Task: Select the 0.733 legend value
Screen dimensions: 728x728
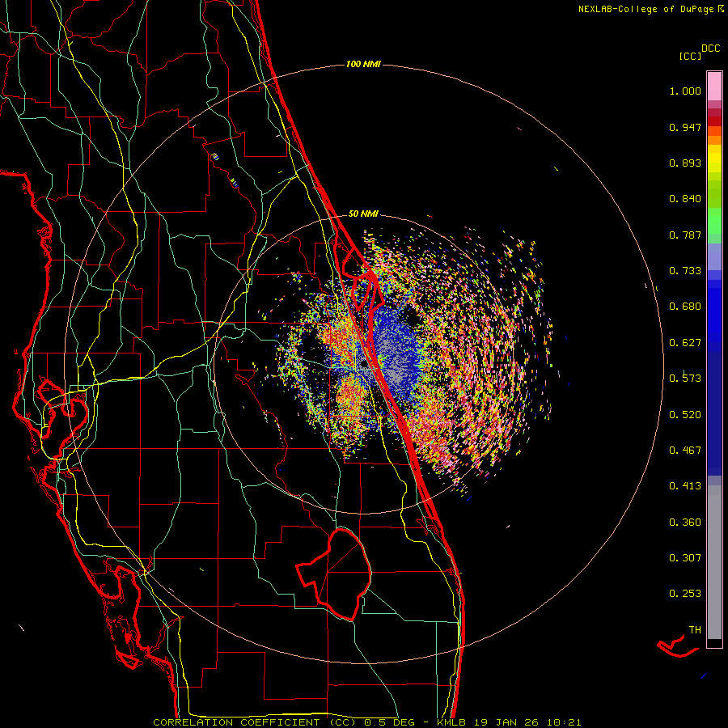Action: coord(685,271)
